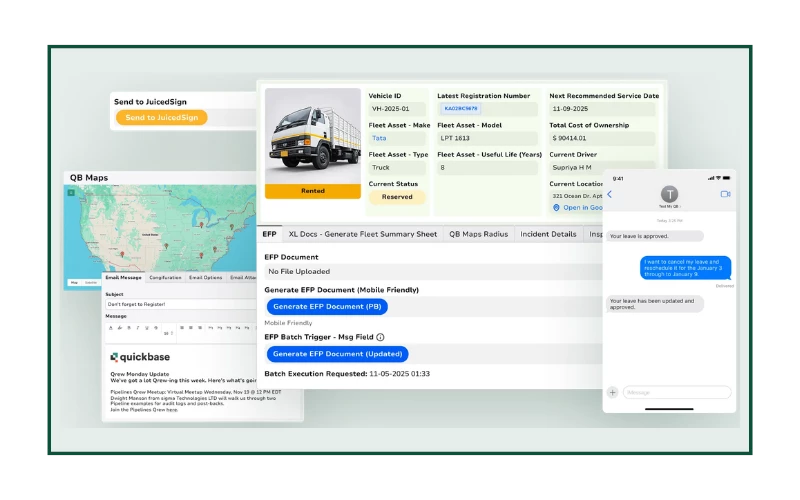800x500 pixels.
Task: Click the No File Uploaded field
Action: (x=434, y=271)
